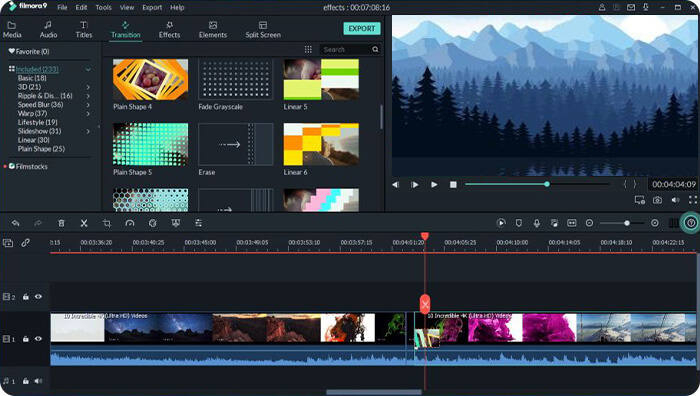Click the green EXPORT button
700x396 pixels.
362,29
